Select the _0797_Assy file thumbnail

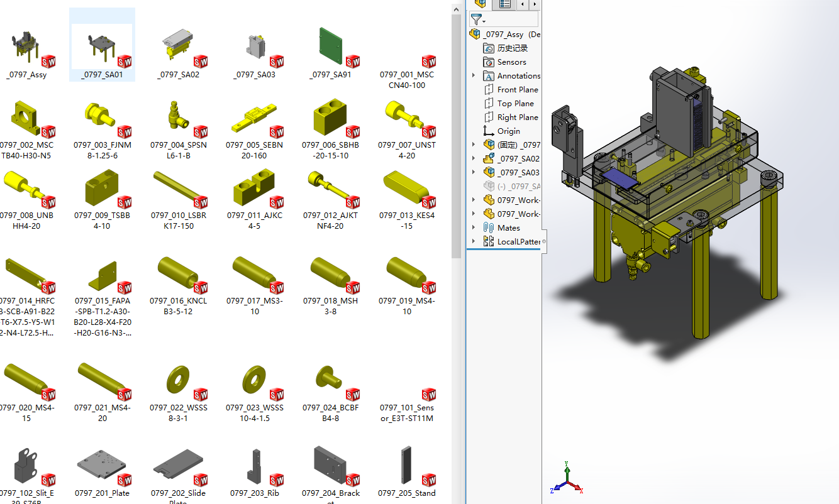[26, 48]
